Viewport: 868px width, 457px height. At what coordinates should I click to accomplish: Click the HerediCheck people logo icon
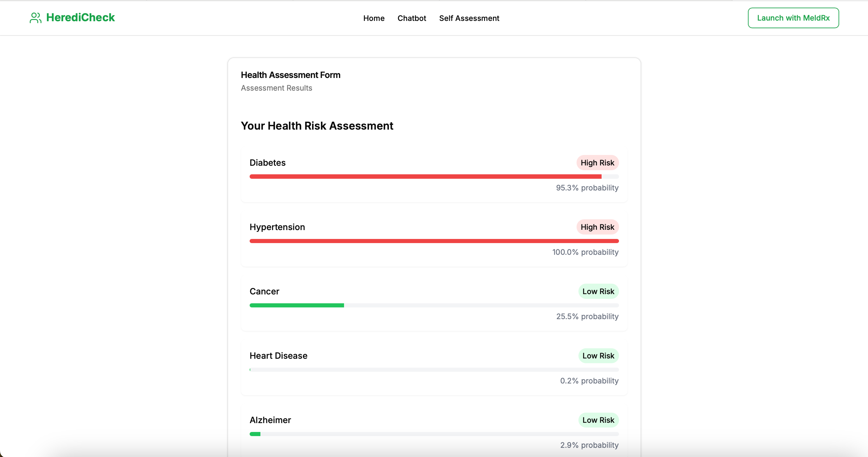35,18
